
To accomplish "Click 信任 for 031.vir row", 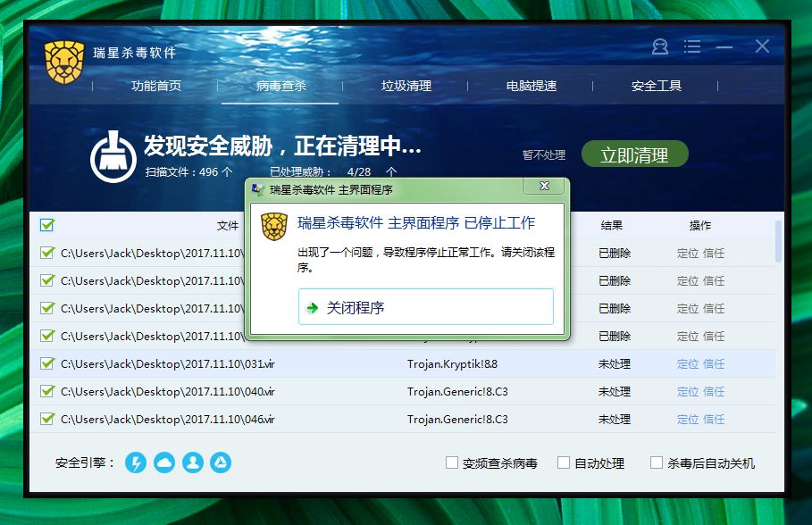I will coord(714,364).
